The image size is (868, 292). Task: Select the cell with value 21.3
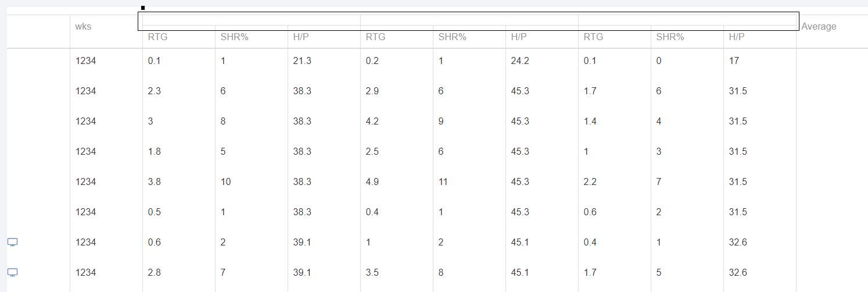324,60
